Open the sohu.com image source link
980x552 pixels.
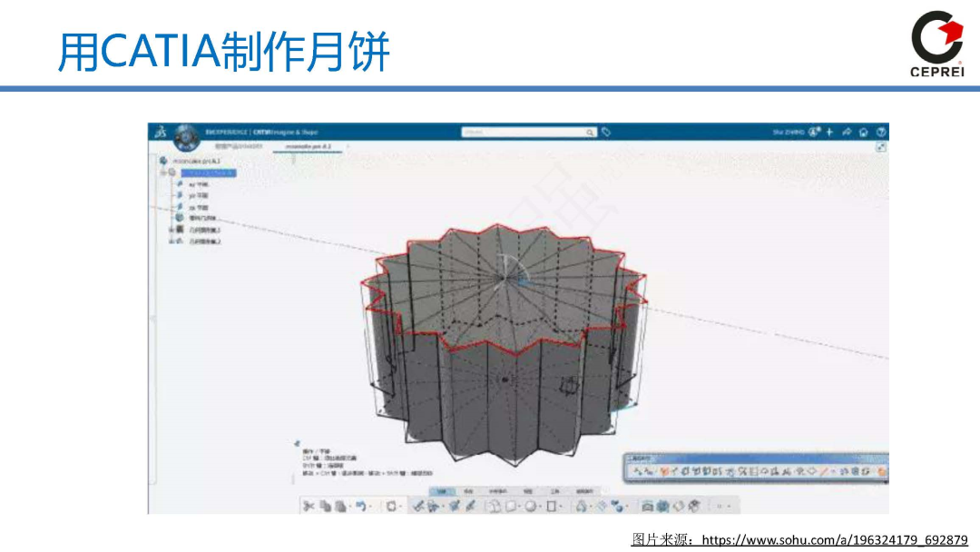point(835,539)
